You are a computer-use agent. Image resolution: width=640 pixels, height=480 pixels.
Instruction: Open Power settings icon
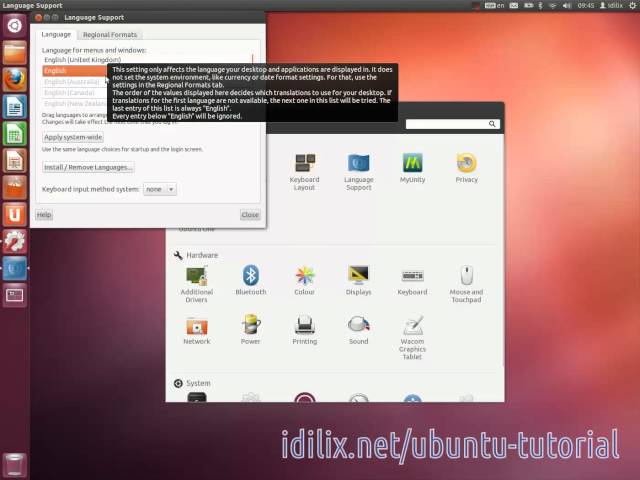(251, 330)
